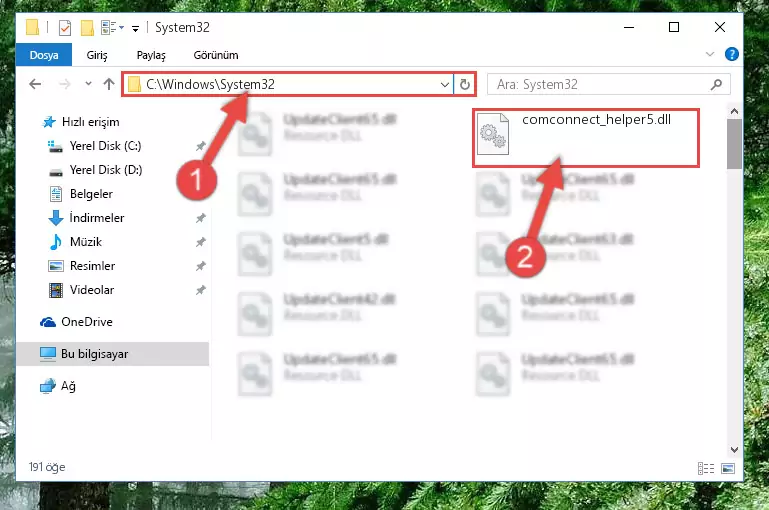Viewport: 769px width, 510px height.
Task: Click the Forward navigation arrow
Action: pyautogui.click(x=65, y=84)
